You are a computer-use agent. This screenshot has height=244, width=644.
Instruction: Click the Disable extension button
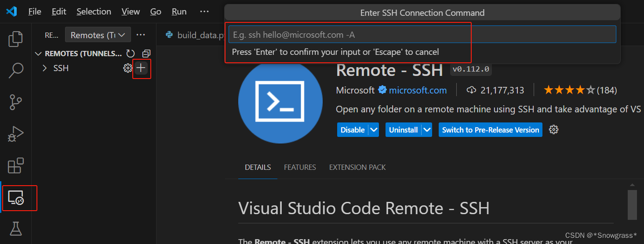(x=353, y=130)
